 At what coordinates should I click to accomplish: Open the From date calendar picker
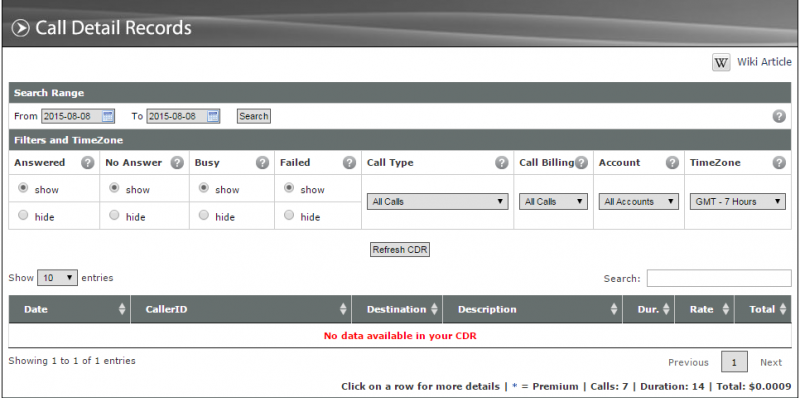click(107, 116)
